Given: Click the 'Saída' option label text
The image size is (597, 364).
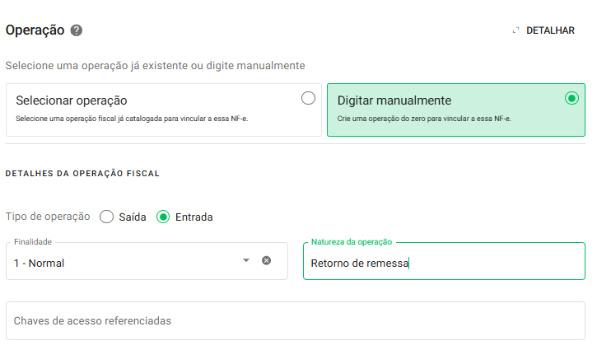Looking at the screenshot, I should pyautogui.click(x=133, y=217).
